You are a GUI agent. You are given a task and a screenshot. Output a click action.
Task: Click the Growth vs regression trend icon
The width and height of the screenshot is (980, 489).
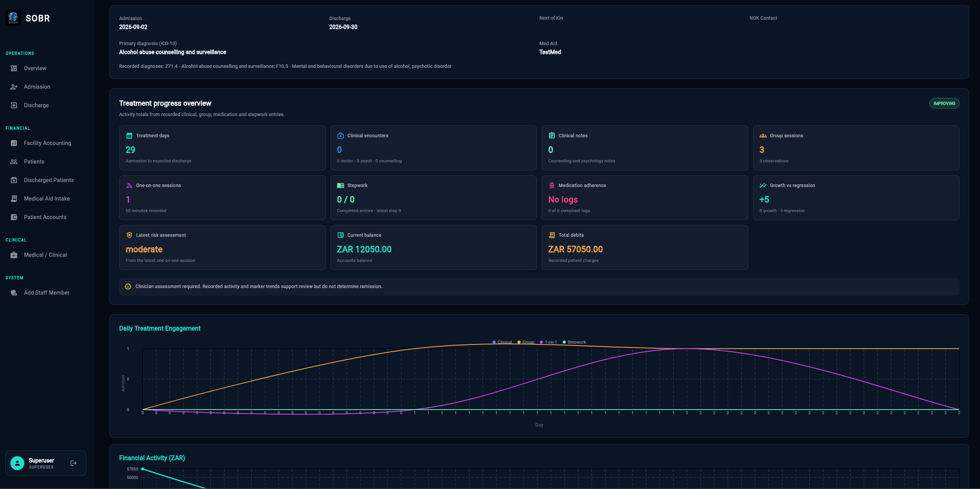763,185
